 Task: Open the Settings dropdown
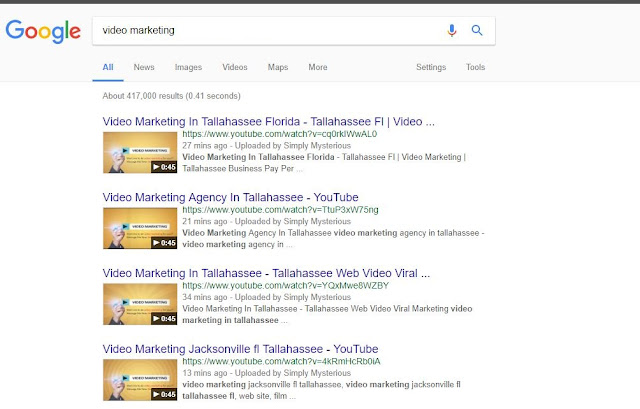click(x=431, y=67)
